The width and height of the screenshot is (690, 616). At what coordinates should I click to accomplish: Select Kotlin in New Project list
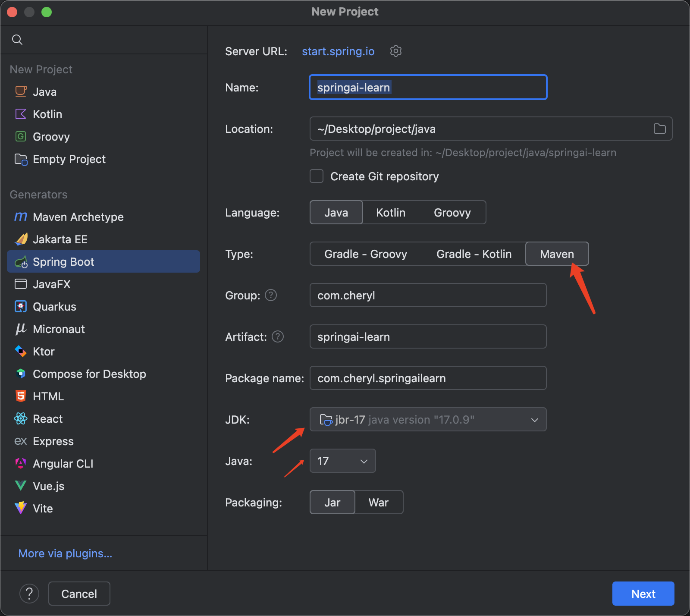coord(103,114)
